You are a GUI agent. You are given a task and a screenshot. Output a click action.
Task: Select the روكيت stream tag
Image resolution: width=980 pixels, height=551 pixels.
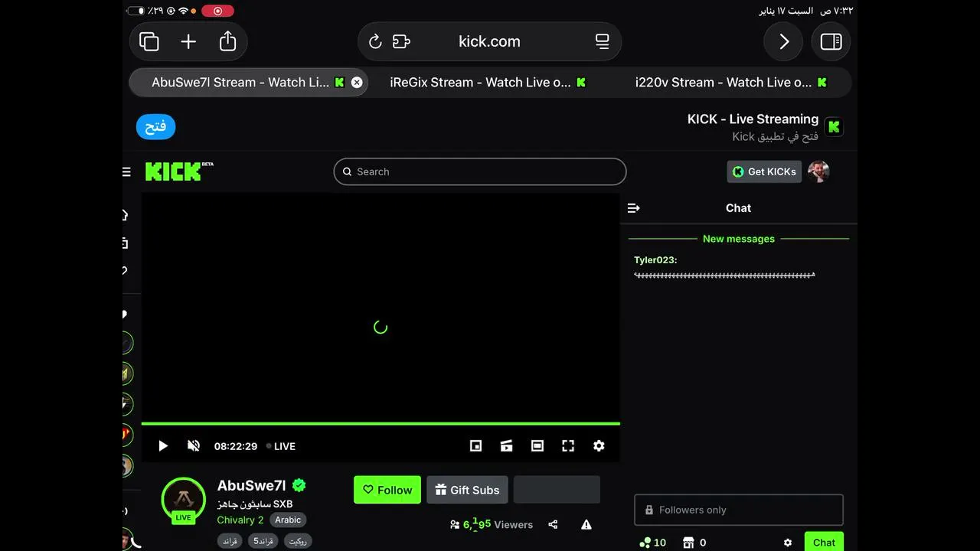[x=298, y=541]
